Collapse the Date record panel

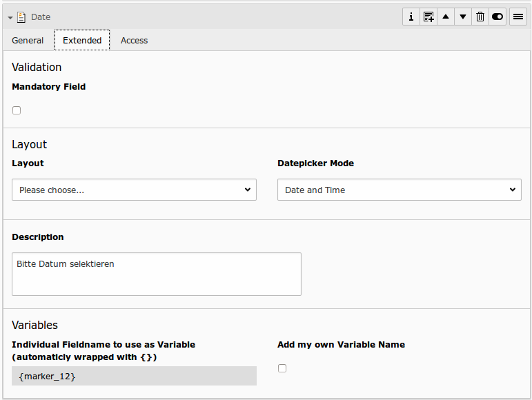click(10, 17)
